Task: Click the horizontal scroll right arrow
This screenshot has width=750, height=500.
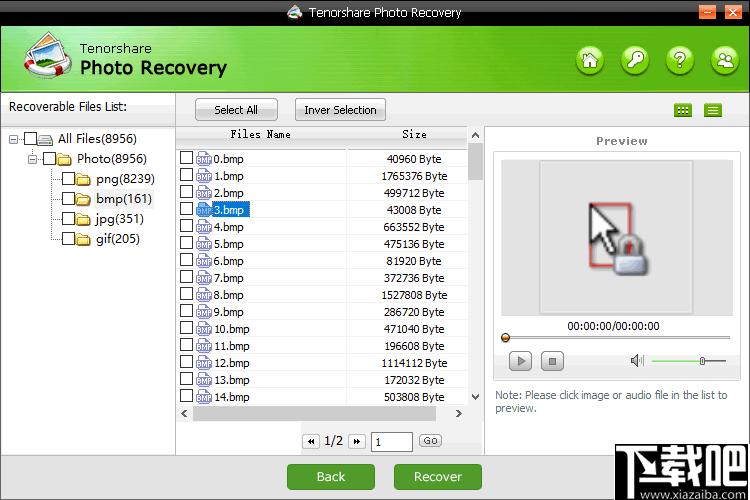Action: (x=459, y=413)
